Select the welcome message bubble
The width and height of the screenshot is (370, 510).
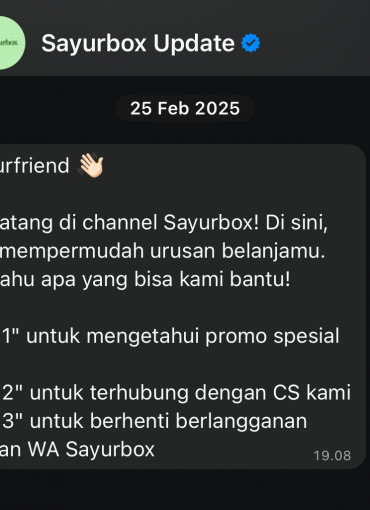click(x=183, y=306)
